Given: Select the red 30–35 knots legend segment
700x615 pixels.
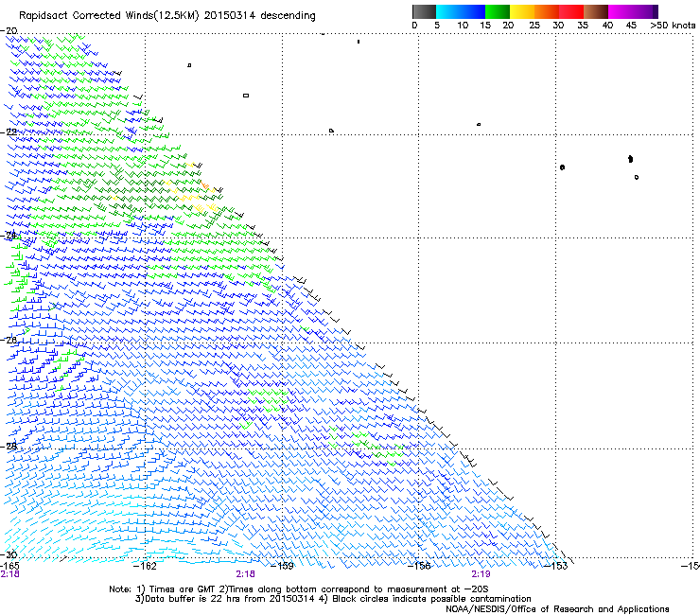Looking at the screenshot, I should 571,11.
